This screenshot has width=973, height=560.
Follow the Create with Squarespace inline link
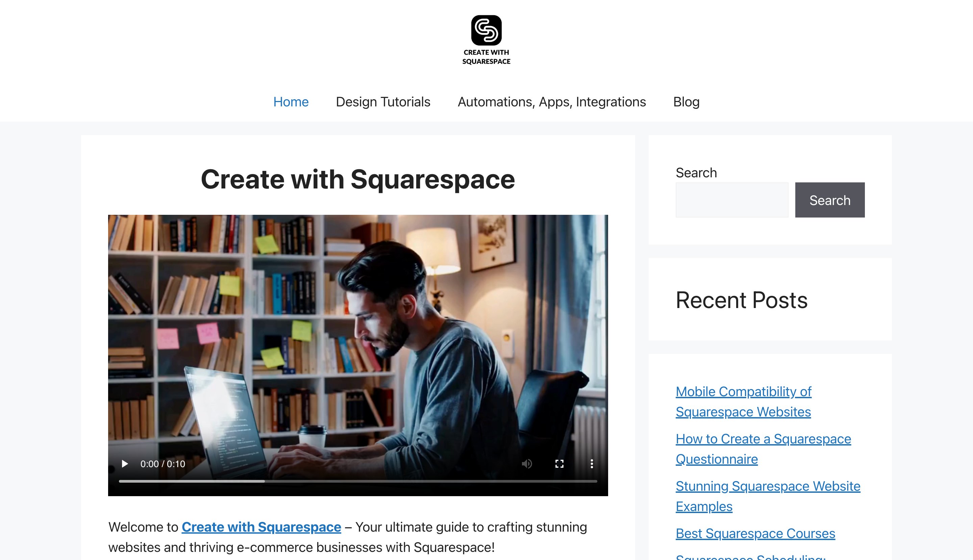(x=261, y=527)
